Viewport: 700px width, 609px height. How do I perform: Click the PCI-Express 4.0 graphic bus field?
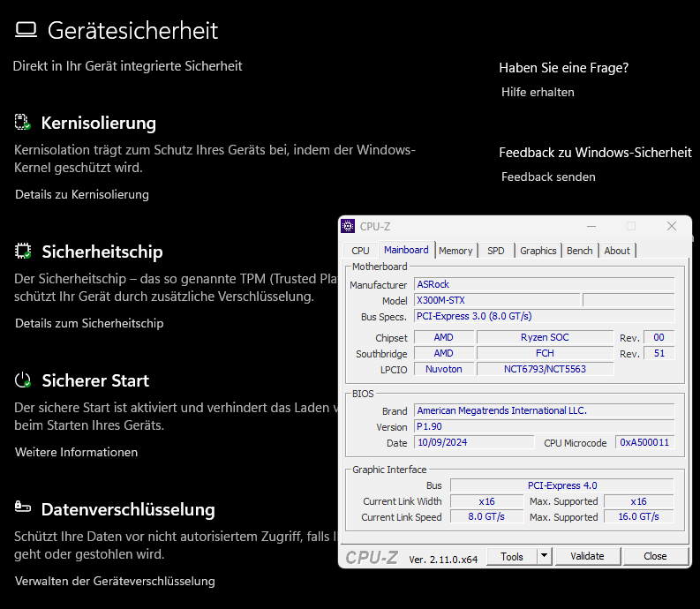click(562, 485)
